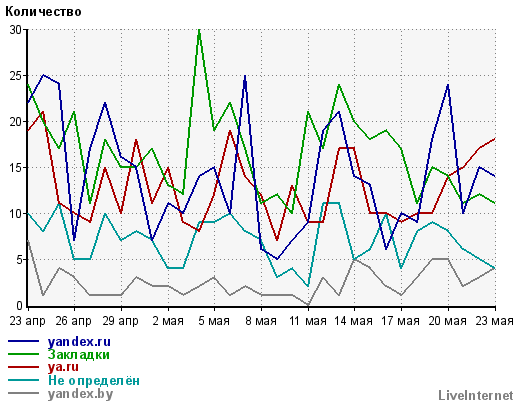Viewport: 520px width, 405px height.
Task: Click the gray yandex.by zero point at 11 мая
Action: point(308,305)
